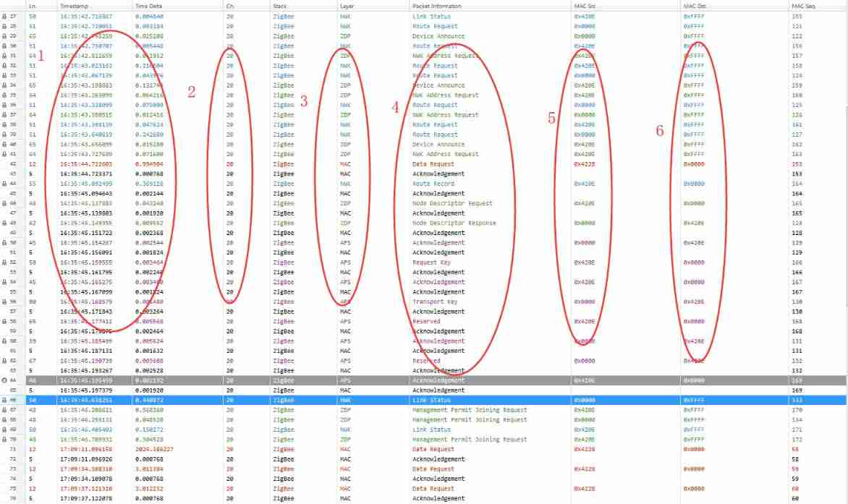848x504 pixels.
Task: Select the Route Record packet row
Action: (x=434, y=184)
